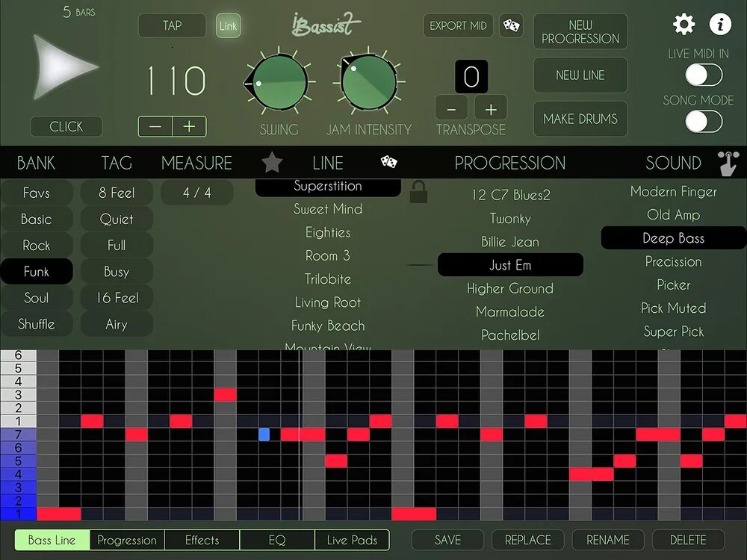The image size is (747, 560).
Task: Switch to the Progression tab
Action: [127, 540]
